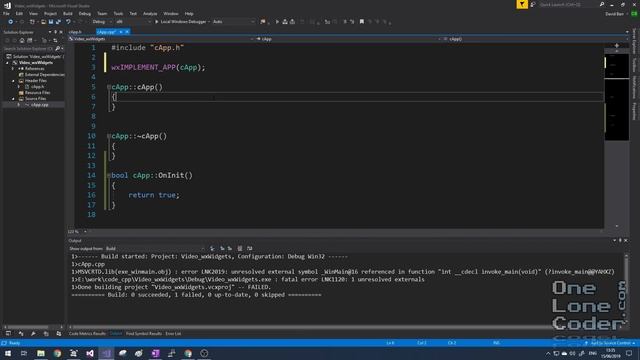Open the Auto debug target dropdown
The image size is (640, 360).
[x=233, y=22]
